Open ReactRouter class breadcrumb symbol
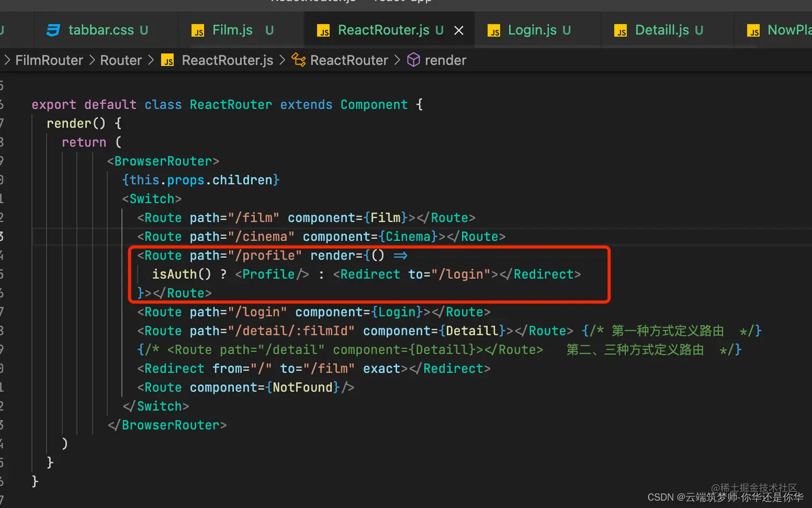 pyautogui.click(x=349, y=60)
